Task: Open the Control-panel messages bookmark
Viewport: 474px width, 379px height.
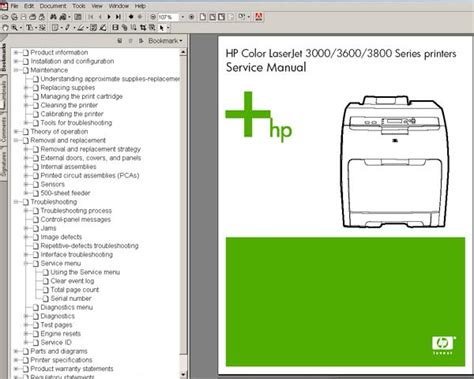Action: tap(76, 219)
